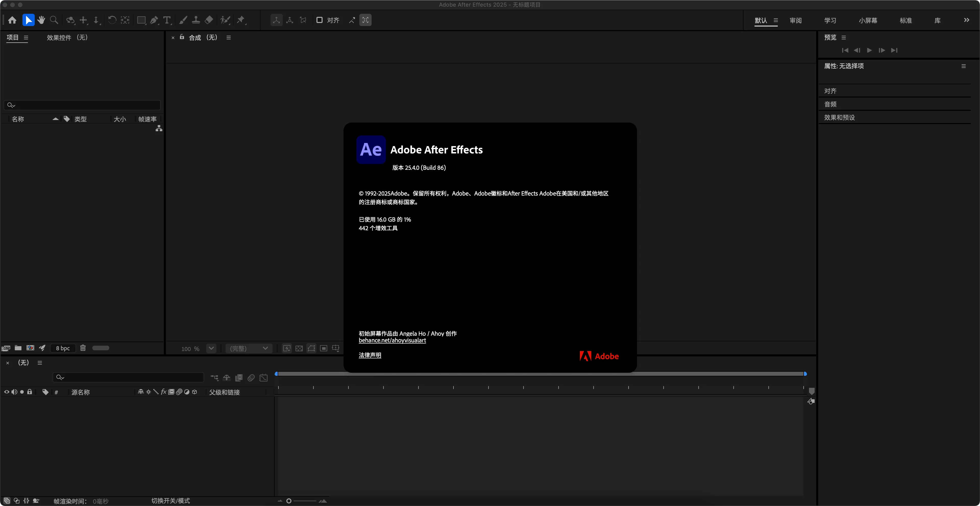980x506 pixels.
Task: Switch to the 学习 workspace
Action: [830, 20]
